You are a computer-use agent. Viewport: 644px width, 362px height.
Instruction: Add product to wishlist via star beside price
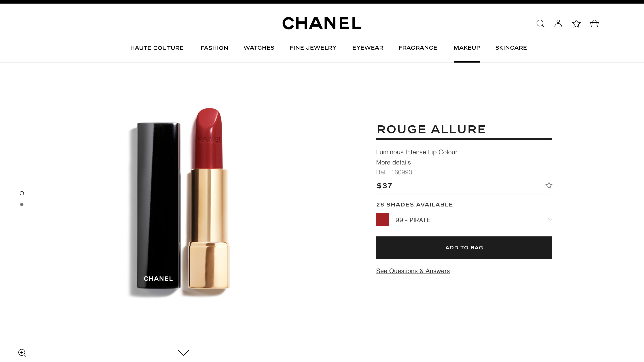click(549, 185)
